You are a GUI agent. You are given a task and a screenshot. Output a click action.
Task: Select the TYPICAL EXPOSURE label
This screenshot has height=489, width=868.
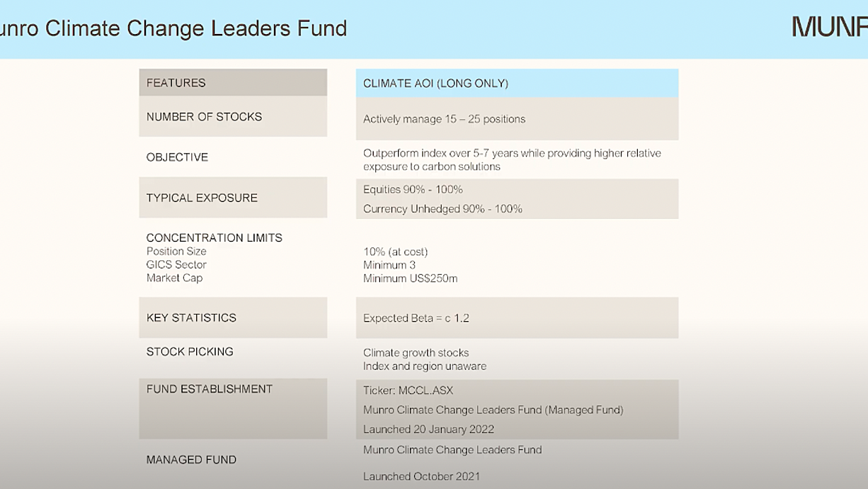tap(202, 198)
